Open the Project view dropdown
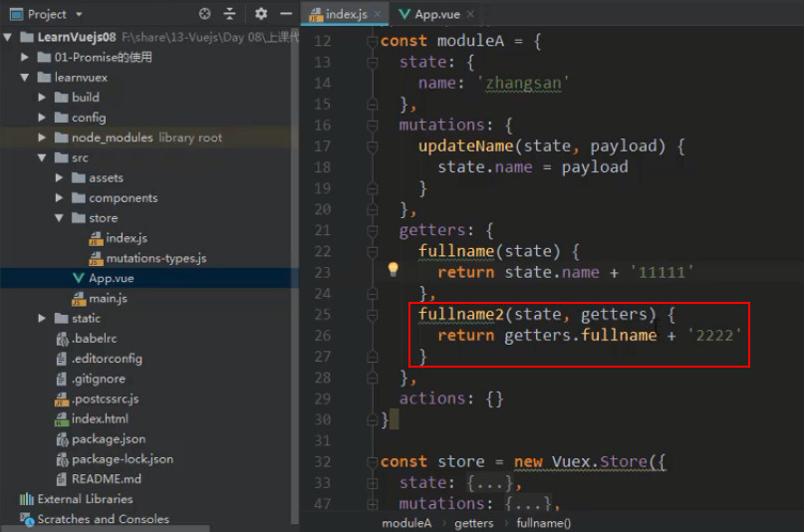Image resolution: width=804 pixels, height=532 pixels. [79, 14]
